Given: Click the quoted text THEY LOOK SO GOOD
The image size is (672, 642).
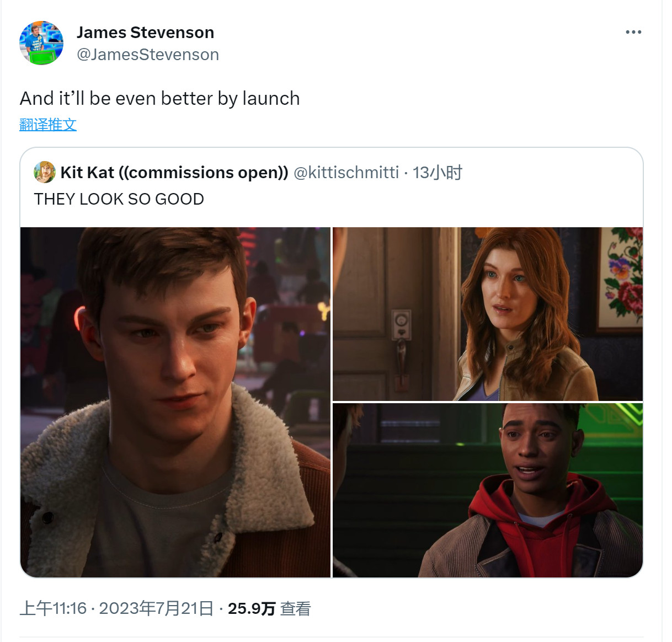Looking at the screenshot, I should [x=119, y=199].
